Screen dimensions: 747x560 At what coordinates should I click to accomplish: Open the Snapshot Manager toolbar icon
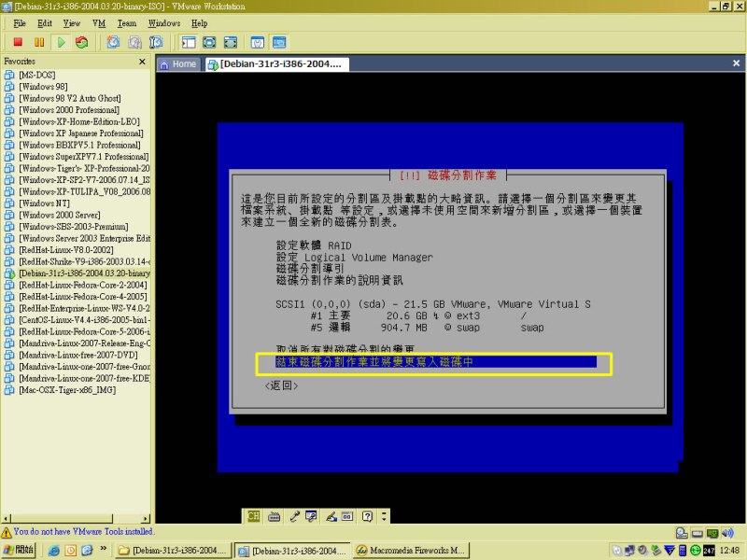(x=156, y=42)
